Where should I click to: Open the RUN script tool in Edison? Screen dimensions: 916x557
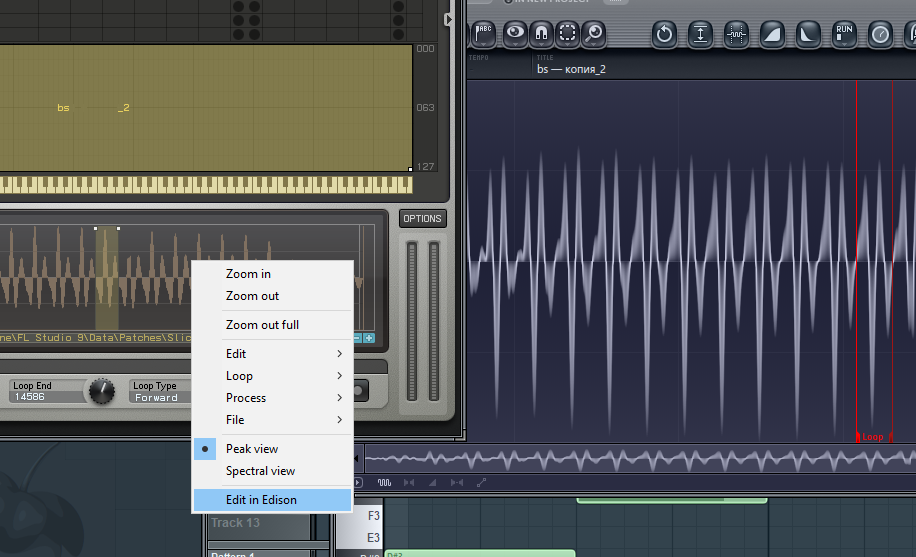point(844,34)
